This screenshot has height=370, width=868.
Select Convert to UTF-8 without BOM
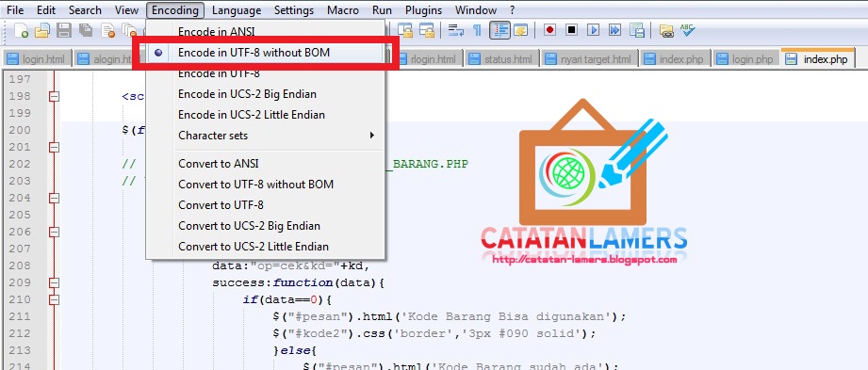click(x=265, y=185)
